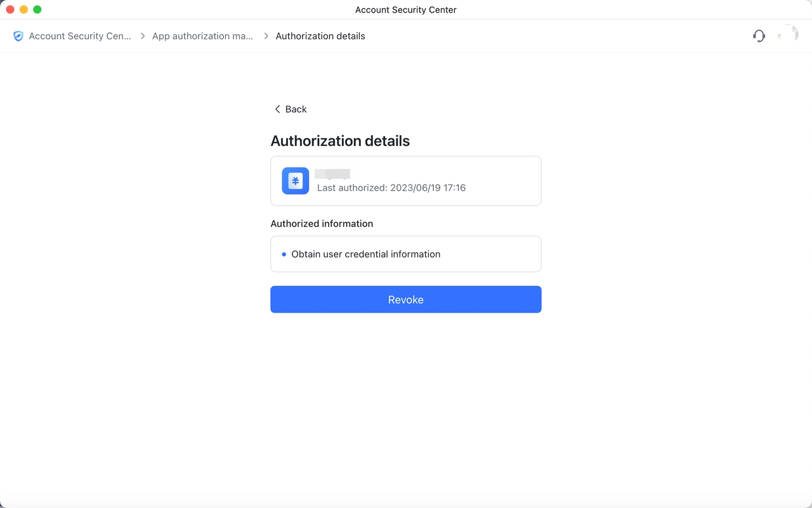Viewport: 812px width, 508px height.
Task: Click the chevron after Account Security Cen...
Action: pos(141,36)
